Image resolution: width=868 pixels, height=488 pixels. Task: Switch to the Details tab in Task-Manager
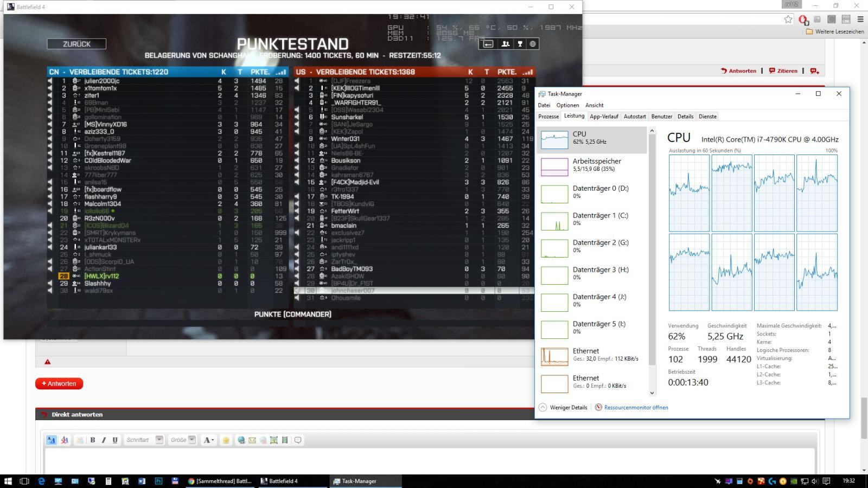[x=685, y=117]
